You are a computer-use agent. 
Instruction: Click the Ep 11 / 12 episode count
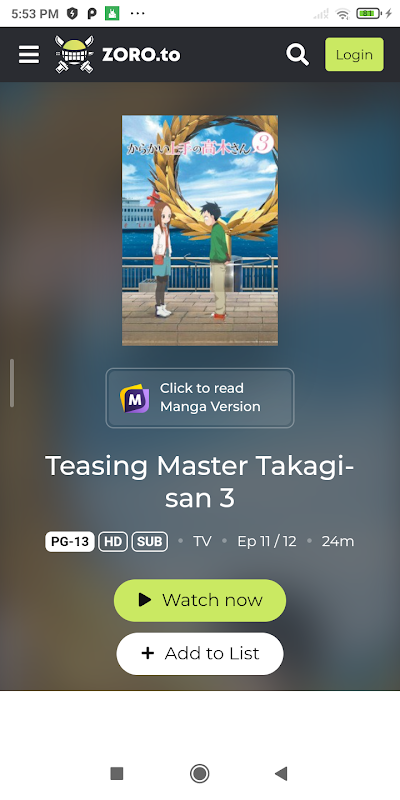point(267,541)
